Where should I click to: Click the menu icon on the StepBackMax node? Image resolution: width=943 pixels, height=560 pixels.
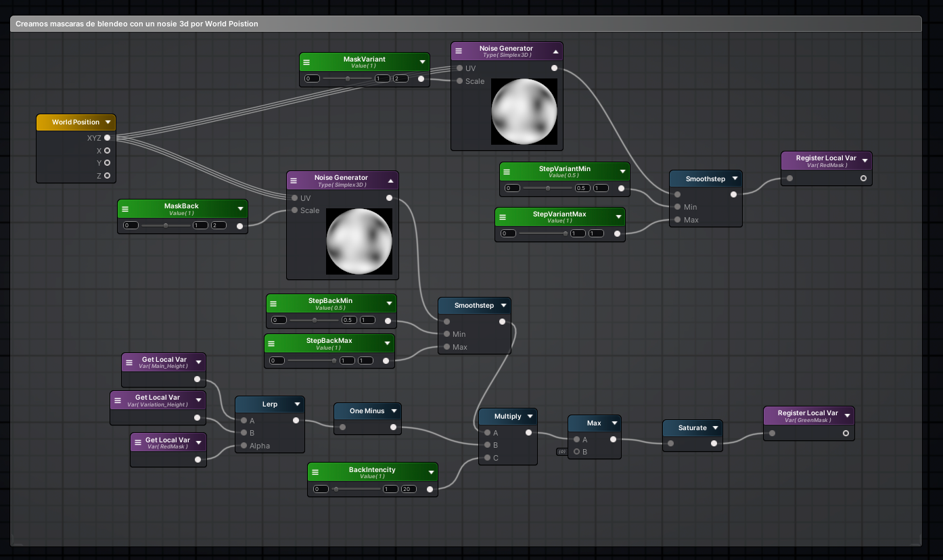271,343
